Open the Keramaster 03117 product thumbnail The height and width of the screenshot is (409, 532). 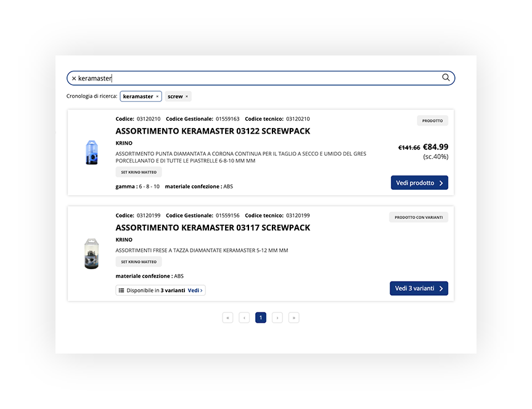(x=91, y=253)
